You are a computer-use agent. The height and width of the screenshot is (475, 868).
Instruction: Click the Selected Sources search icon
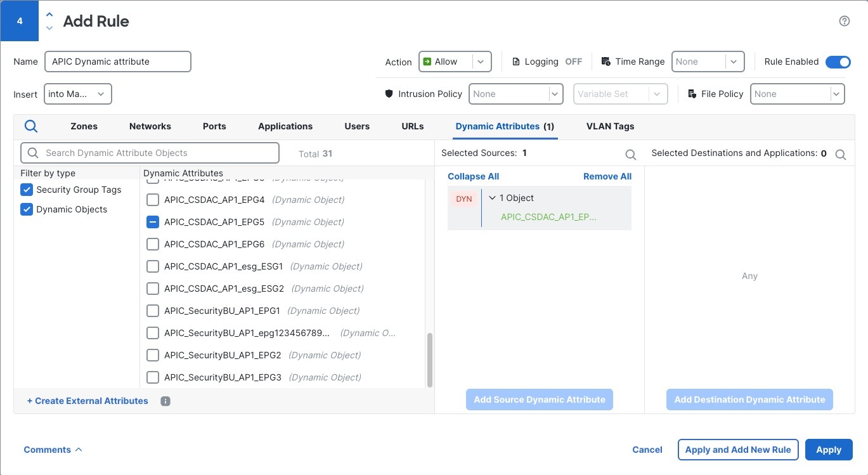coord(631,155)
